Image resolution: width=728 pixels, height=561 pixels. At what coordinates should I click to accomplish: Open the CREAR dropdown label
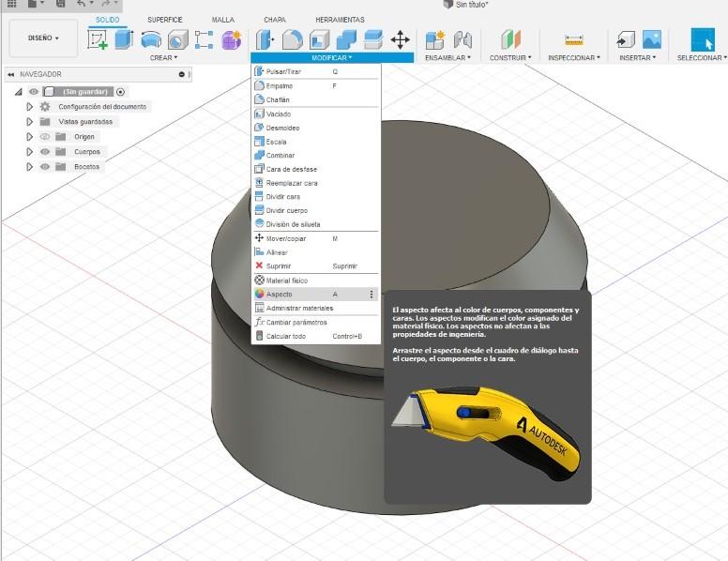point(163,57)
